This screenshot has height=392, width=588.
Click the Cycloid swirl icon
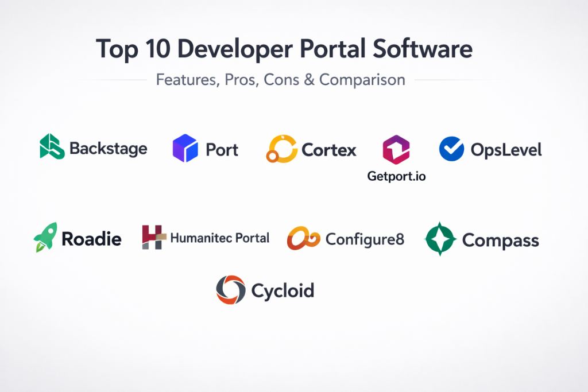(x=230, y=290)
